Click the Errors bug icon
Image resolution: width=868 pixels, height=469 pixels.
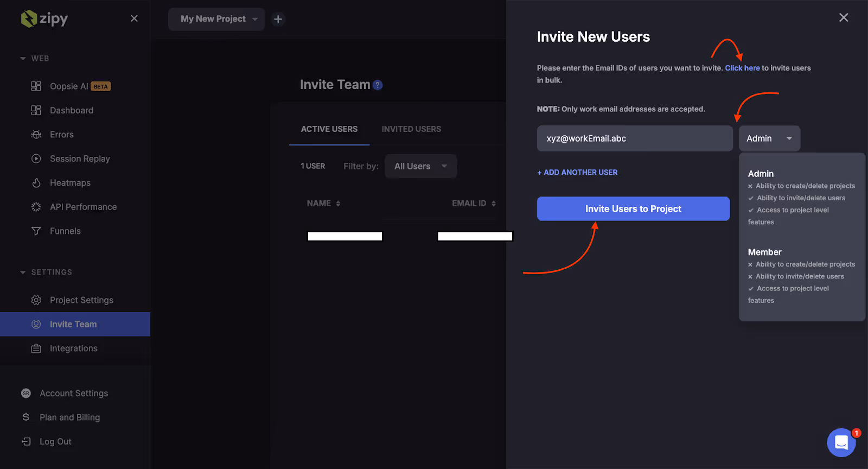point(36,135)
